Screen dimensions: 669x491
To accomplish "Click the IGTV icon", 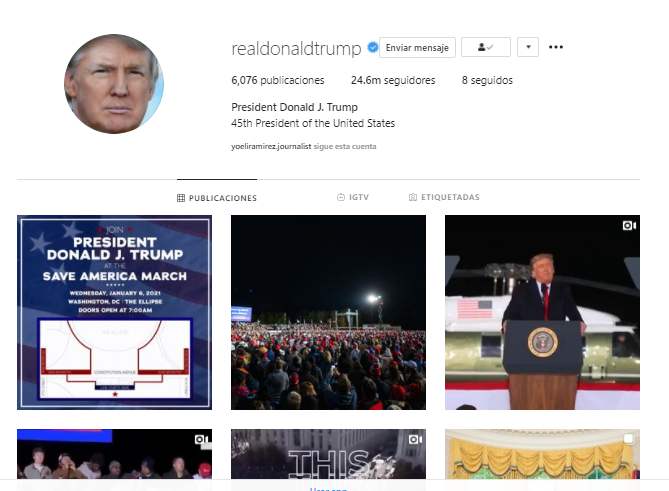I will pos(341,197).
